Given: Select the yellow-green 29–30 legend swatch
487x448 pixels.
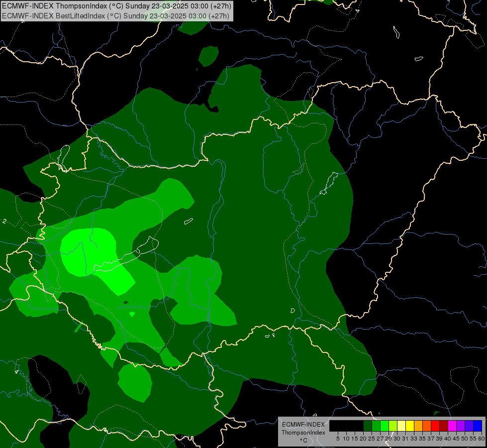Looking at the screenshot, I should (393, 426).
